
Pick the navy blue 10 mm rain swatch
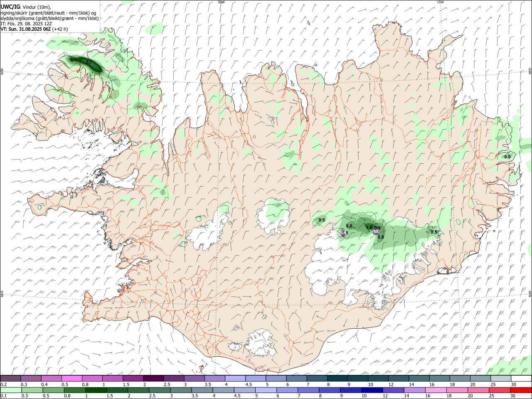372,390
